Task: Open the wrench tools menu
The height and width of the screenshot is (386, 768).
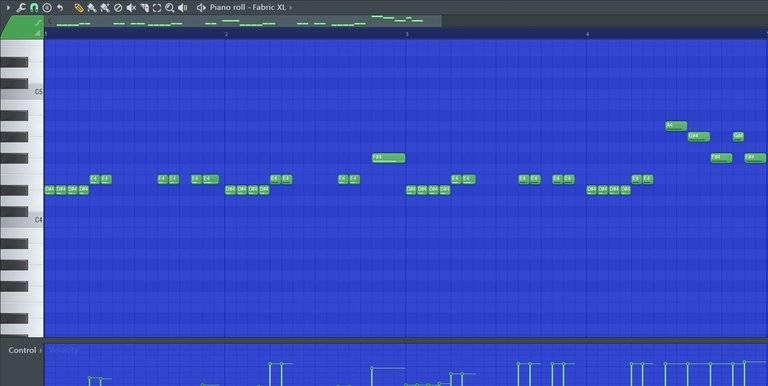Action: pyautogui.click(x=21, y=7)
